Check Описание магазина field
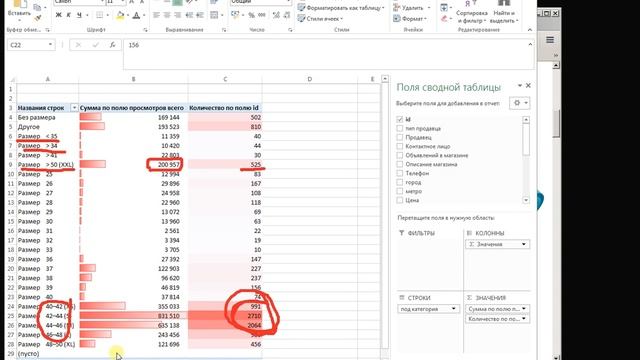The image size is (640, 360). click(x=400, y=164)
